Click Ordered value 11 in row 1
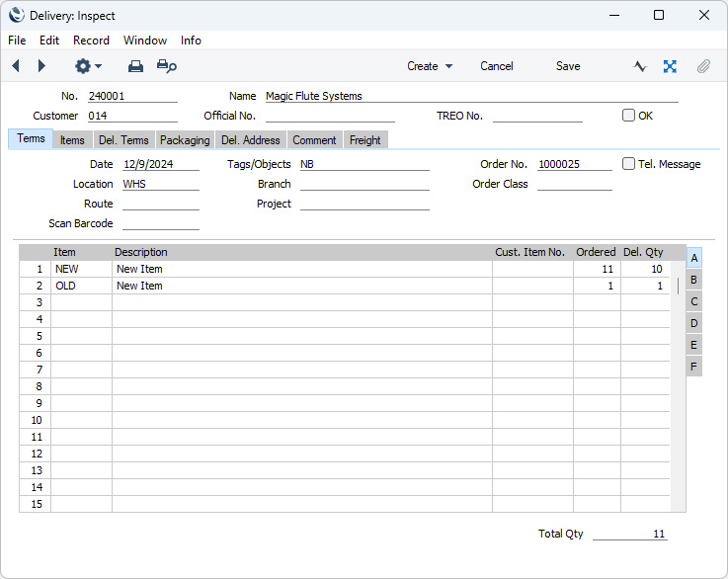This screenshot has width=728, height=579. [597, 269]
